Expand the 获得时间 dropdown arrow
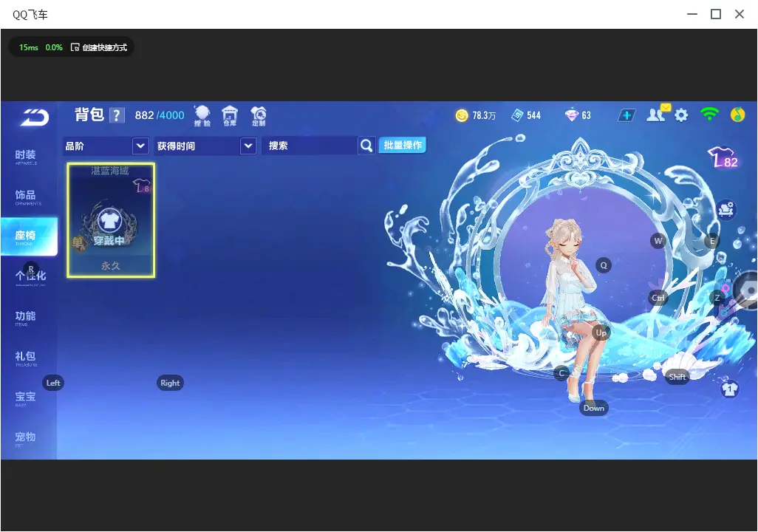Image resolution: width=758 pixels, height=532 pixels. [x=248, y=146]
